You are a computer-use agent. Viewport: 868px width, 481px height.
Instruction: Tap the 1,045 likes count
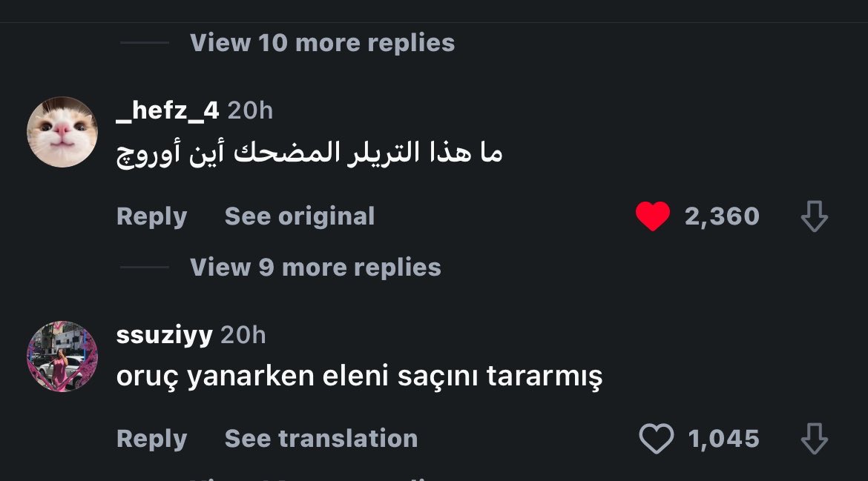click(723, 439)
